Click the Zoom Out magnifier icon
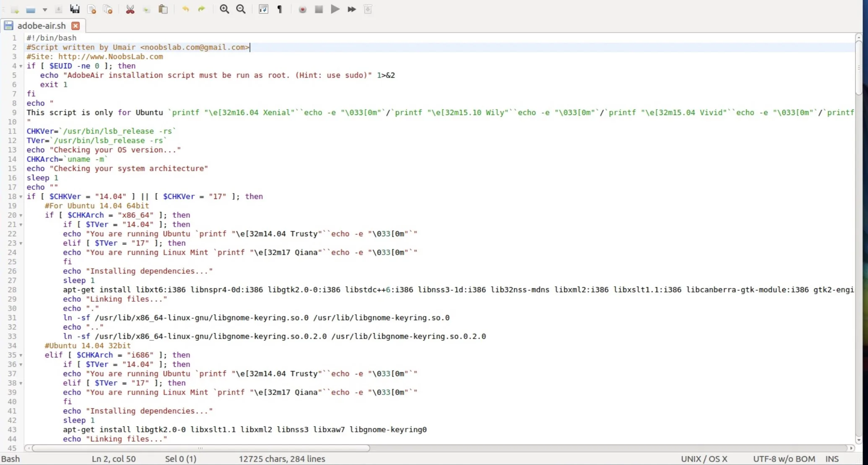 pos(241,9)
